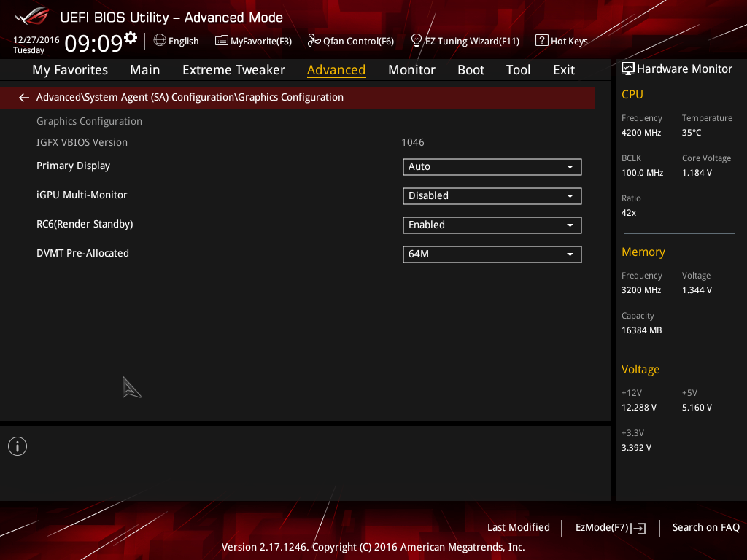Screen dimensions: 747x560
Task: Click the EzMode exit arrow icon
Action: tap(639, 528)
